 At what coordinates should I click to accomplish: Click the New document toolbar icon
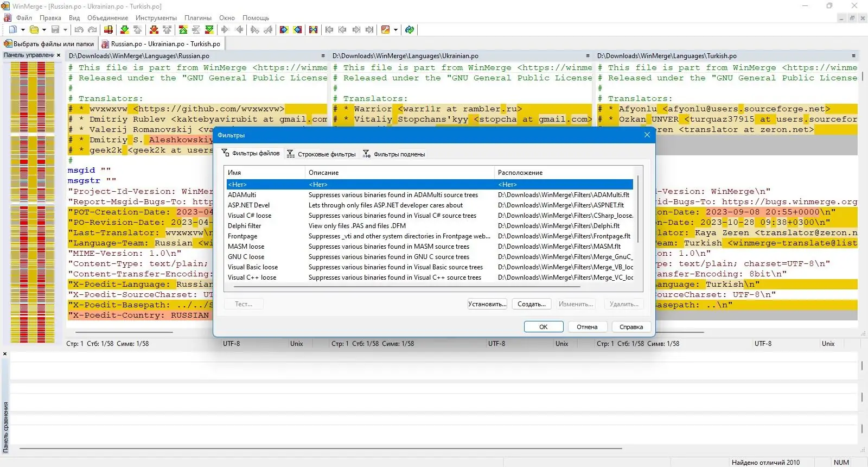(13, 30)
